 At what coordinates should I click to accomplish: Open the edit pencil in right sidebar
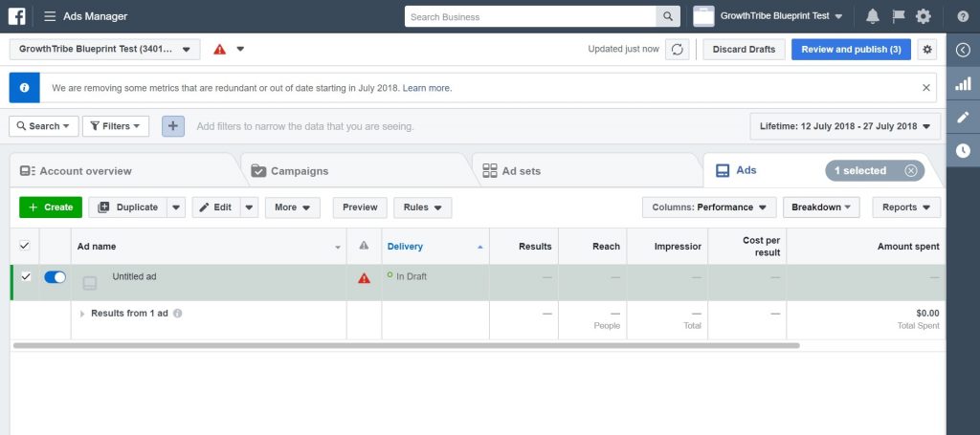[x=963, y=117]
